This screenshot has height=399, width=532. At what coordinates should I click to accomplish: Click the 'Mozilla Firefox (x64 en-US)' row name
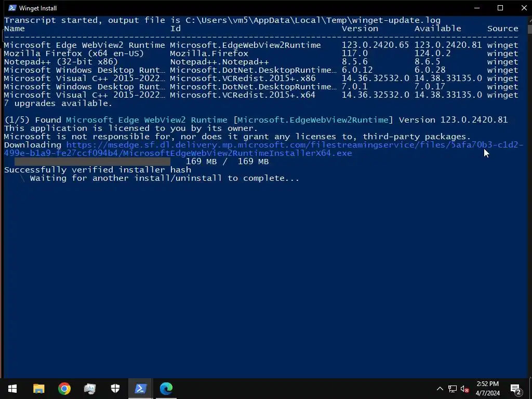[74, 54]
